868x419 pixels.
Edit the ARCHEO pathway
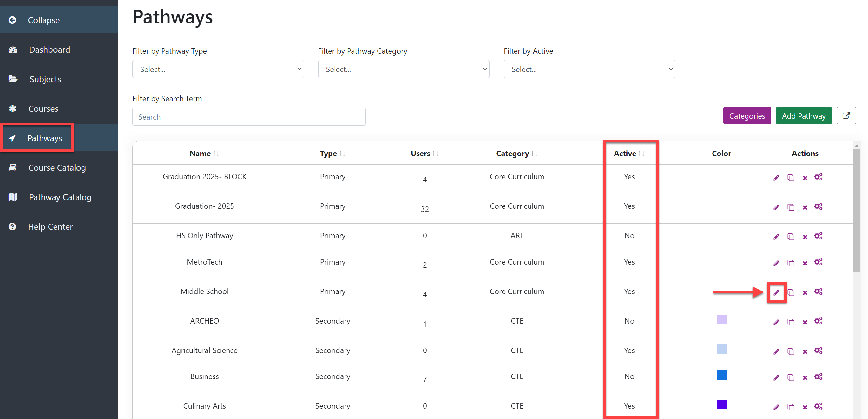pos(776,322)
